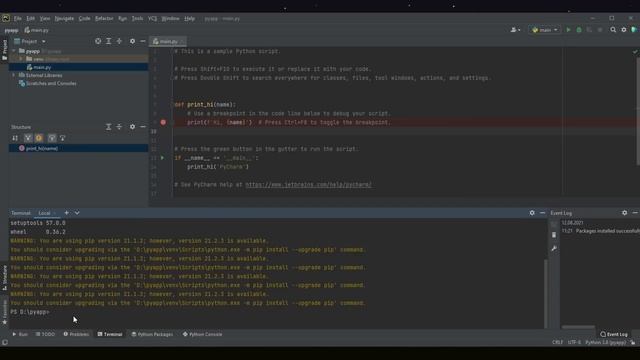Open the Help menu

(x=189, y=18)
